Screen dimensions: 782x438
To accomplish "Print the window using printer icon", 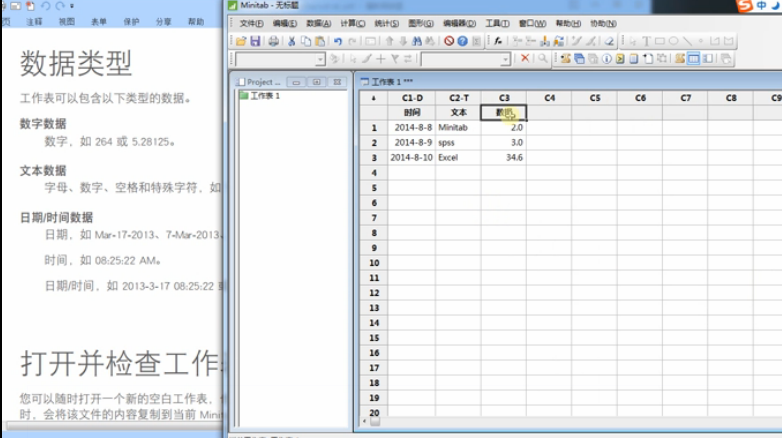I will pyautogui.click(x=273, y=41).
